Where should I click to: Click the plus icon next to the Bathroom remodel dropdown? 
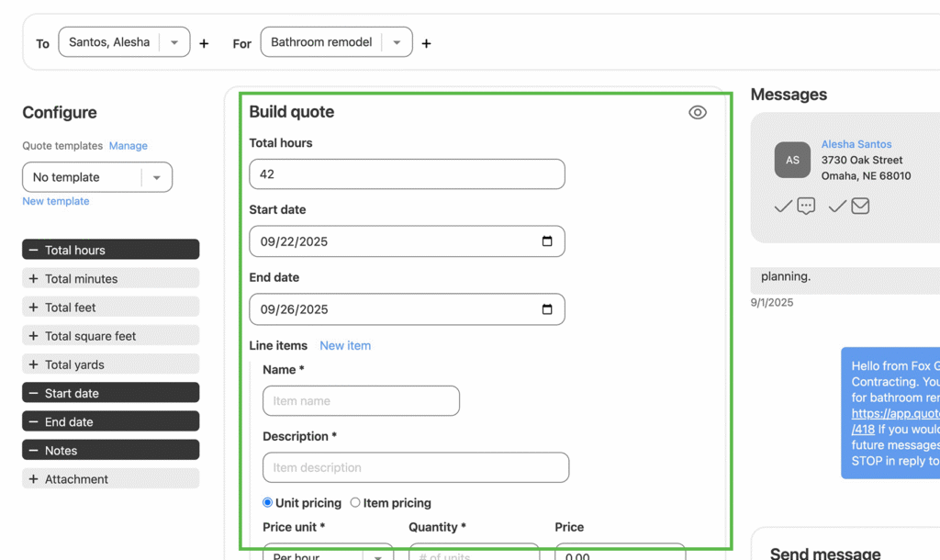tap(426, 43)
